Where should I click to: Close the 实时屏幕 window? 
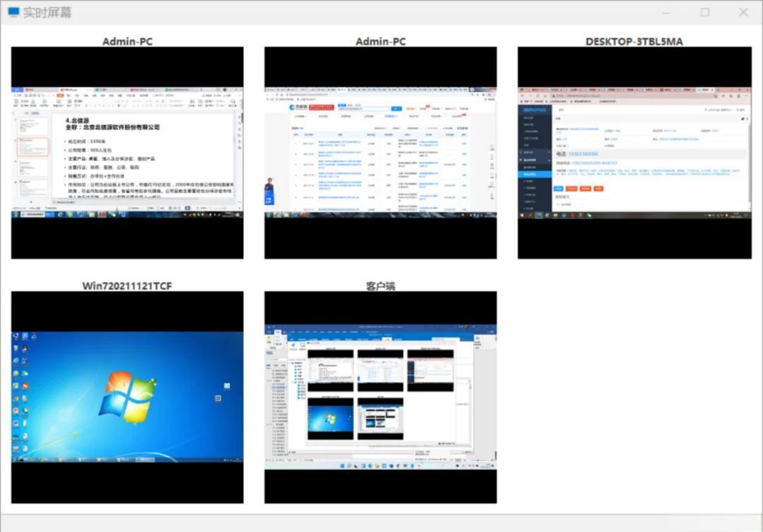pos(743,12)
